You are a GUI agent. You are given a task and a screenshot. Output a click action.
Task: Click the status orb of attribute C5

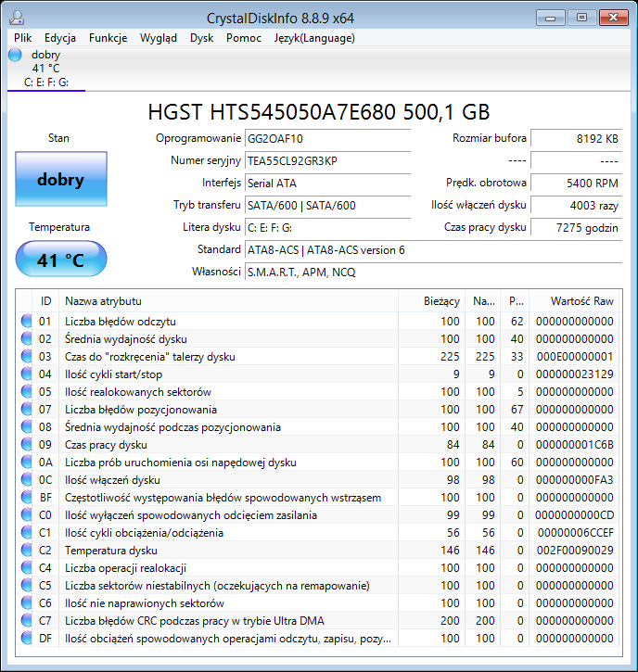26,585
